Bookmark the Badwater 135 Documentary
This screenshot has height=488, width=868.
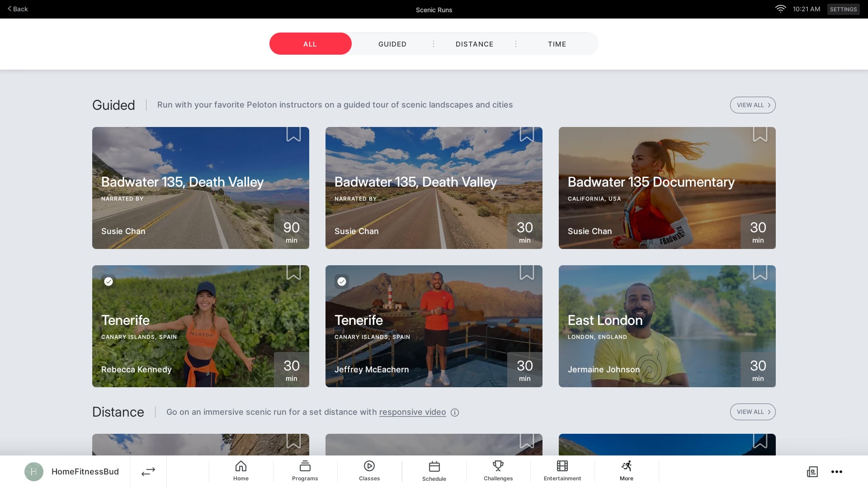click(760, 134)
